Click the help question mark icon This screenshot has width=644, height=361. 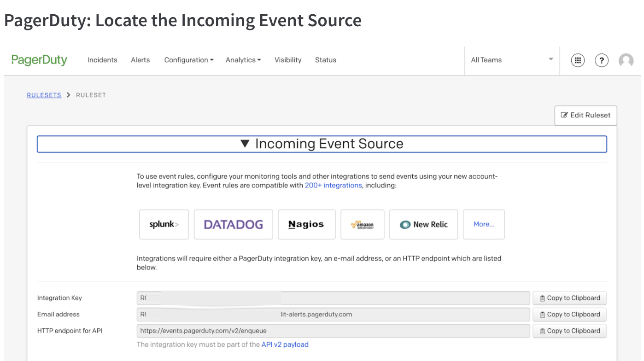[x=602, y=60]
